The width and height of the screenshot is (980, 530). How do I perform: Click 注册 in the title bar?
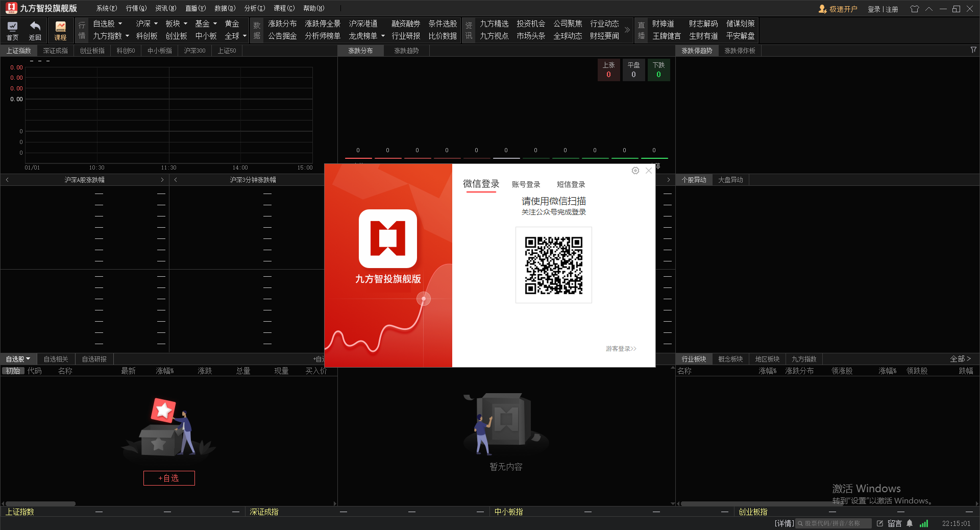(892, 9)
